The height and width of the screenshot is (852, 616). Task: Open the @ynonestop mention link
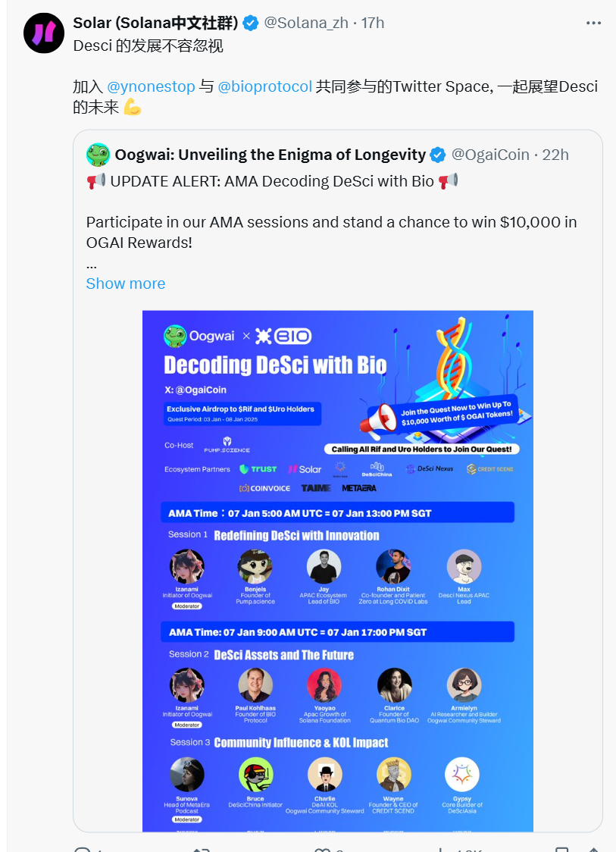(x=151, y=86)
